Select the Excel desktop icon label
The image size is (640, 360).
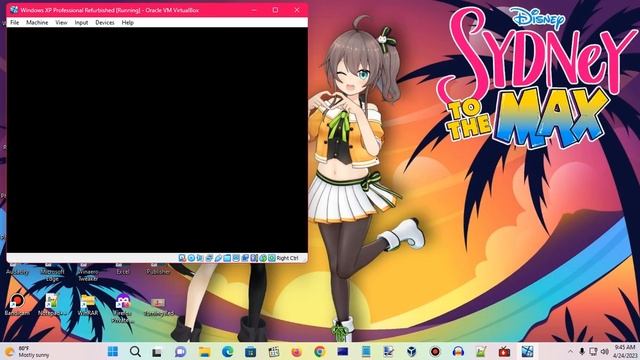tap(122, 271)
